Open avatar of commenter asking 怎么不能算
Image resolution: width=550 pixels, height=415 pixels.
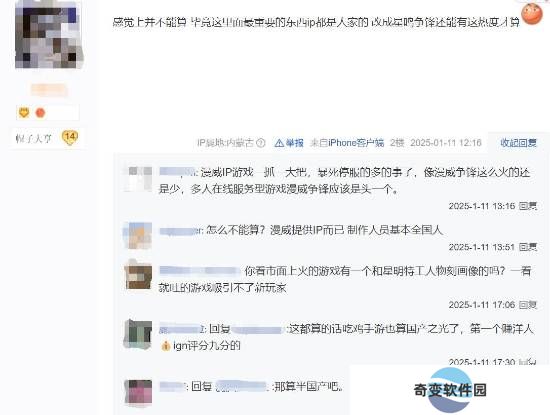tap(138, 235)
